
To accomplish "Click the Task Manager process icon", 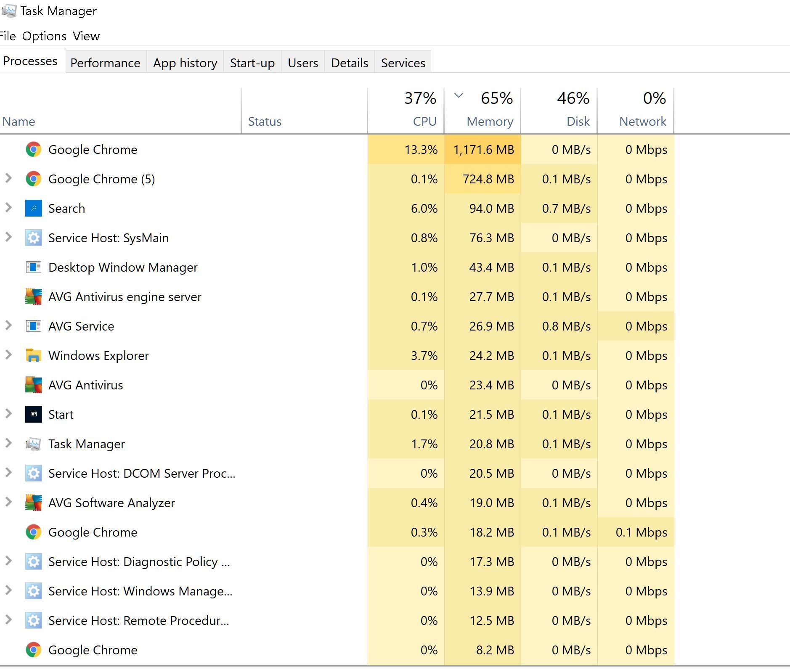I will click(33, 444).
